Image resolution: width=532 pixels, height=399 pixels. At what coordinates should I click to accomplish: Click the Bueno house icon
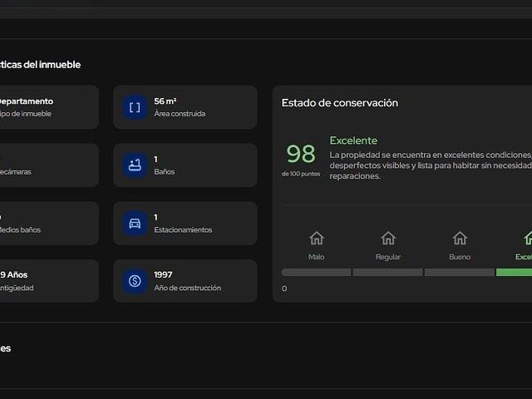pyautogui.click(x=460, y=239)
